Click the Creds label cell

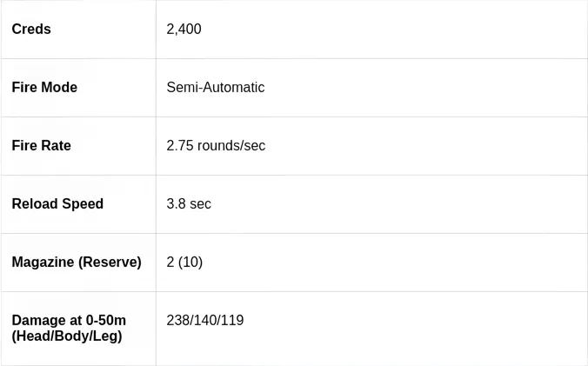coord(31,30)
